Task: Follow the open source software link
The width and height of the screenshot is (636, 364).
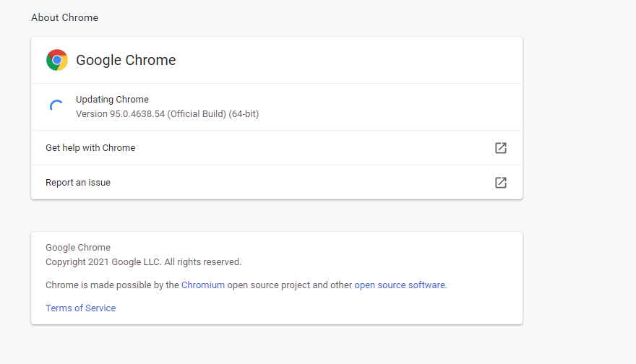Action: point(400,285)
